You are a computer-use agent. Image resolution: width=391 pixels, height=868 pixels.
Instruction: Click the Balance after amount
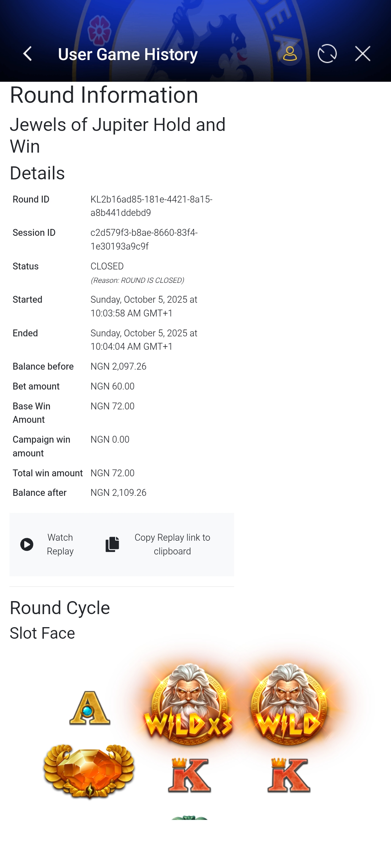point(118,493)
